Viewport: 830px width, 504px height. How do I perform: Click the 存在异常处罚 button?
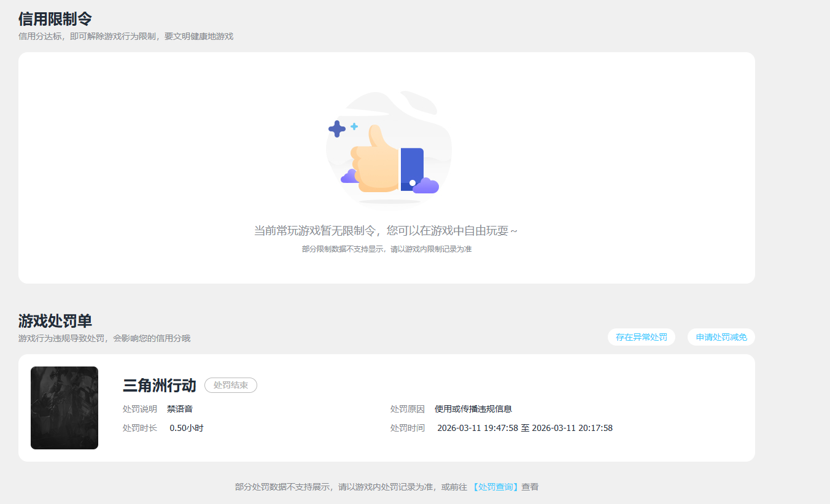[642, 337]
